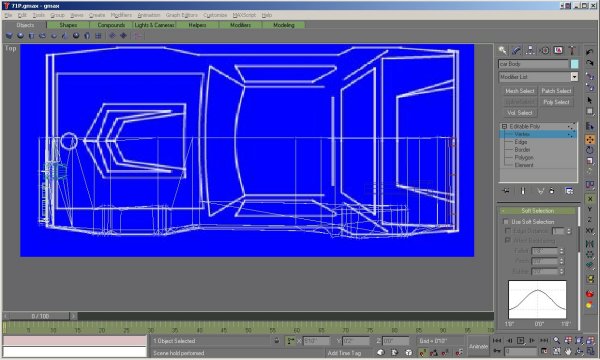Toggle the selection lock padlock
The width and height of the screenshot is (600, 360).
[277, 340]
